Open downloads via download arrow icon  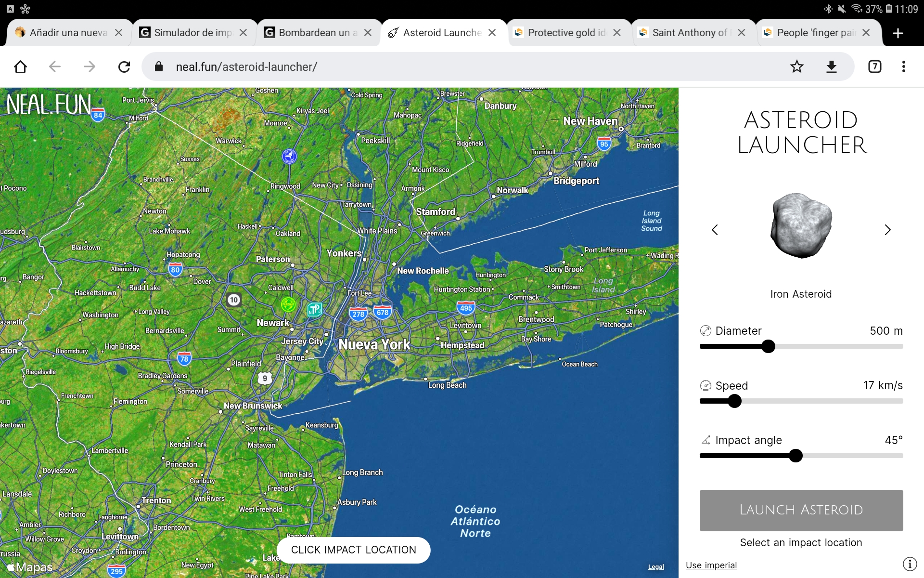pos(832,66)
